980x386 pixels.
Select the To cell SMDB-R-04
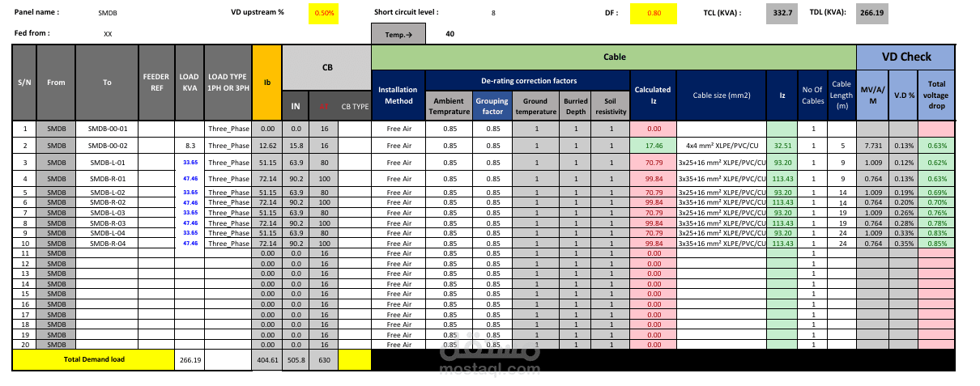coord(107,243)
